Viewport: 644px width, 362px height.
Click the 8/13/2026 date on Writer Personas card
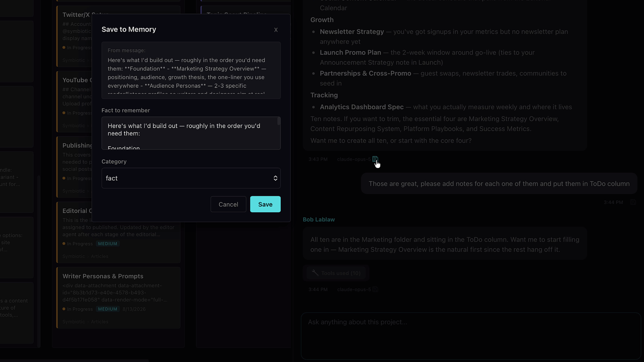pyautogui.click(x=134, y=309)
